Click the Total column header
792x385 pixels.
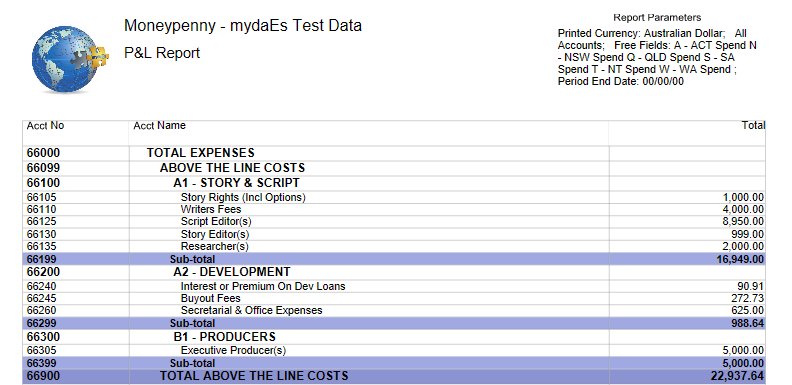tap(753, 125)
